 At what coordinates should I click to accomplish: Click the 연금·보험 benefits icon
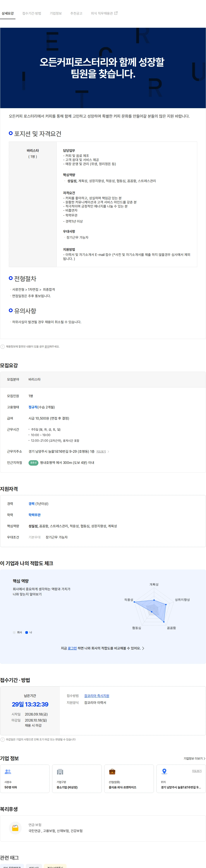(15, 828)
